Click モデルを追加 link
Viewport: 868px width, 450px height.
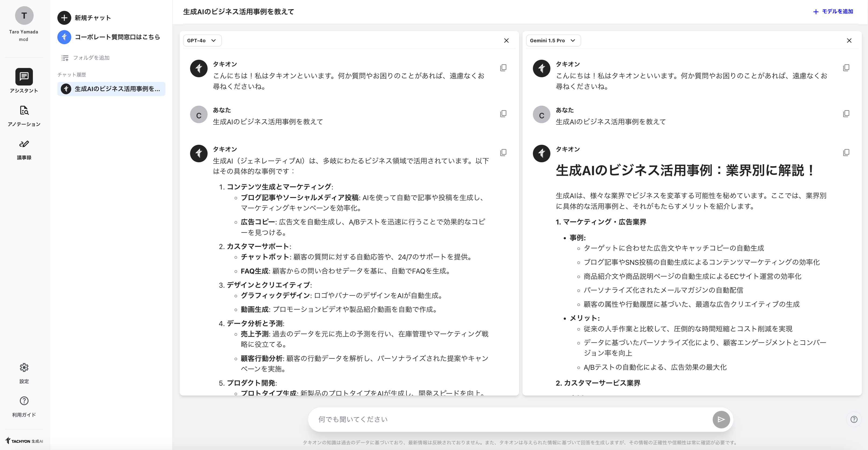tap(833, 12)
